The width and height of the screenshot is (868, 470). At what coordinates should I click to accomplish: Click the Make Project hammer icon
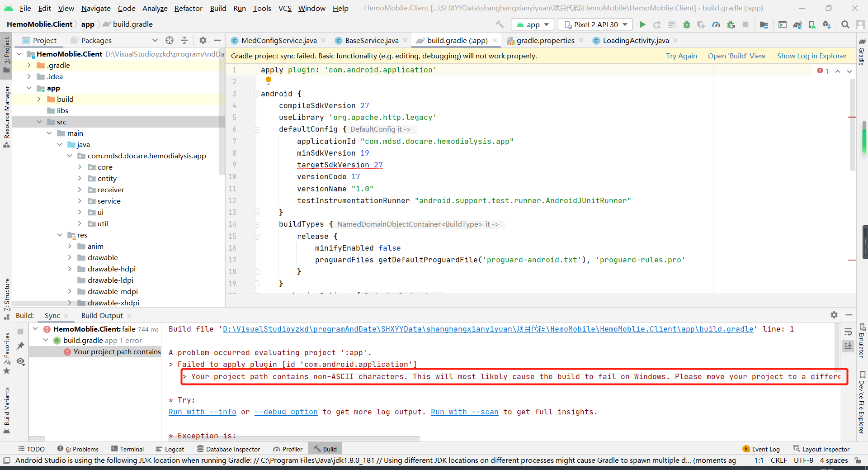coord(500,24)
